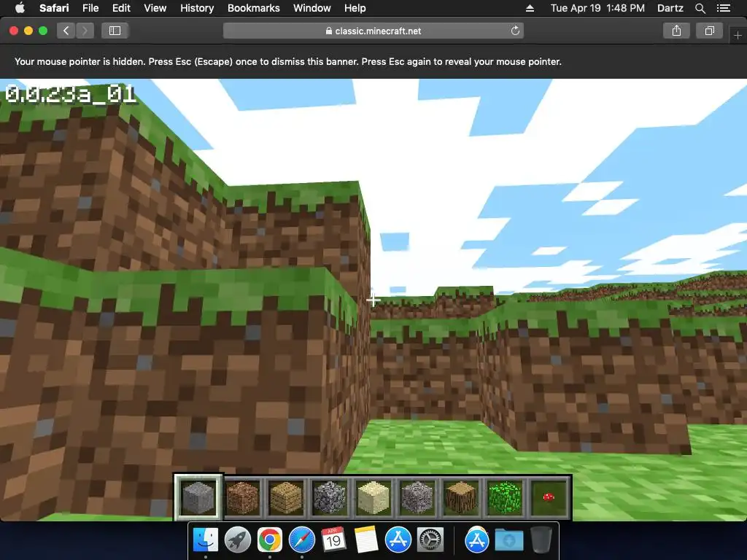
Task: Click the Dartz user name in menu bar
Action: [670, 8]
